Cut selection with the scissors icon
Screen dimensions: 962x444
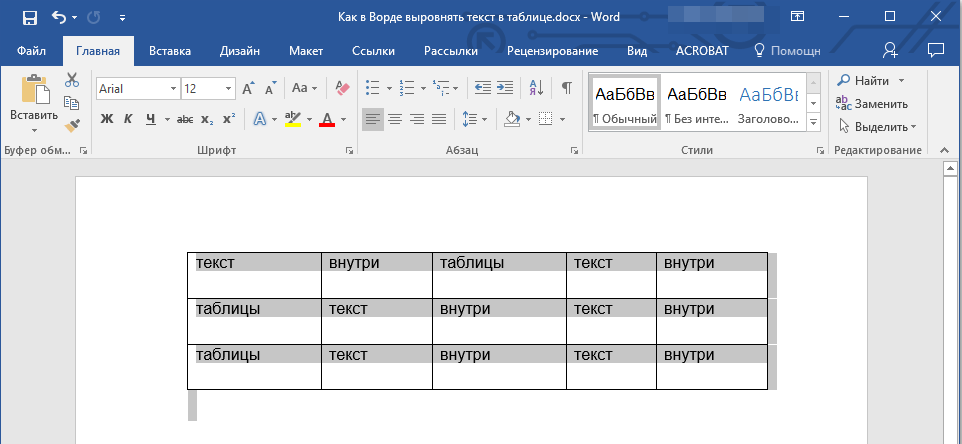tap(72, 81)
